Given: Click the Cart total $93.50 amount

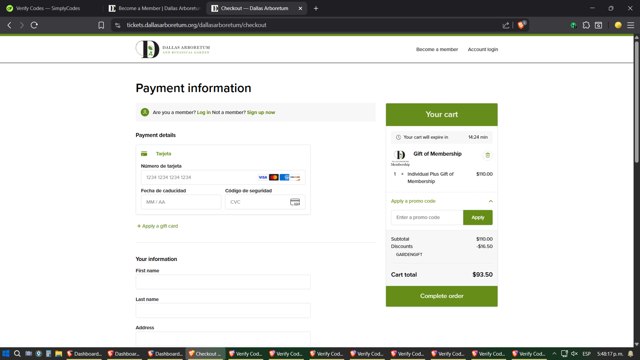Looking at the screenshot, I should coord(482,275).
